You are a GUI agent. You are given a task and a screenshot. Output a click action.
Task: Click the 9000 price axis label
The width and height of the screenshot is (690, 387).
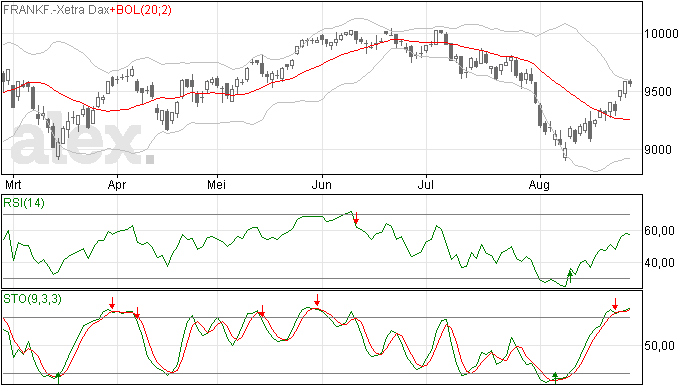(658, 150)
